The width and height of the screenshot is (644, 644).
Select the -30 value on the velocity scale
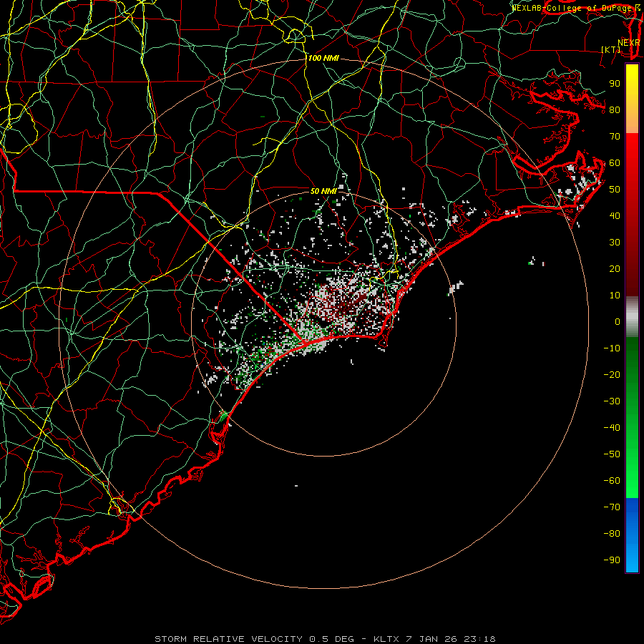click(x=612, y=401)
